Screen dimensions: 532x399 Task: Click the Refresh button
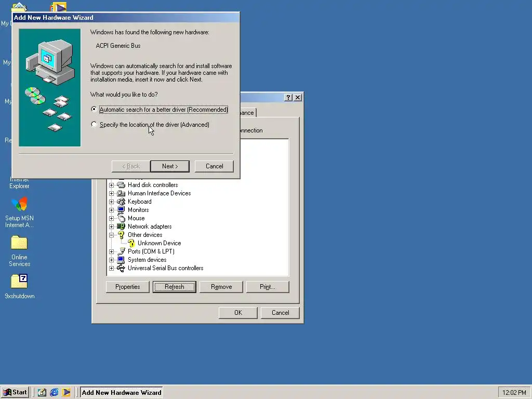175,287
